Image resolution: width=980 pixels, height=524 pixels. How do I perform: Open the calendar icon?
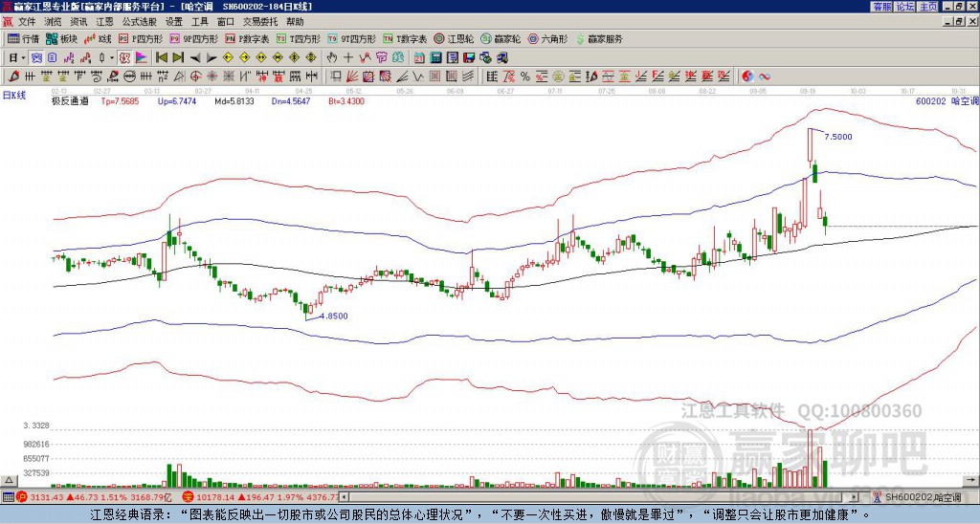coord(419,58)
